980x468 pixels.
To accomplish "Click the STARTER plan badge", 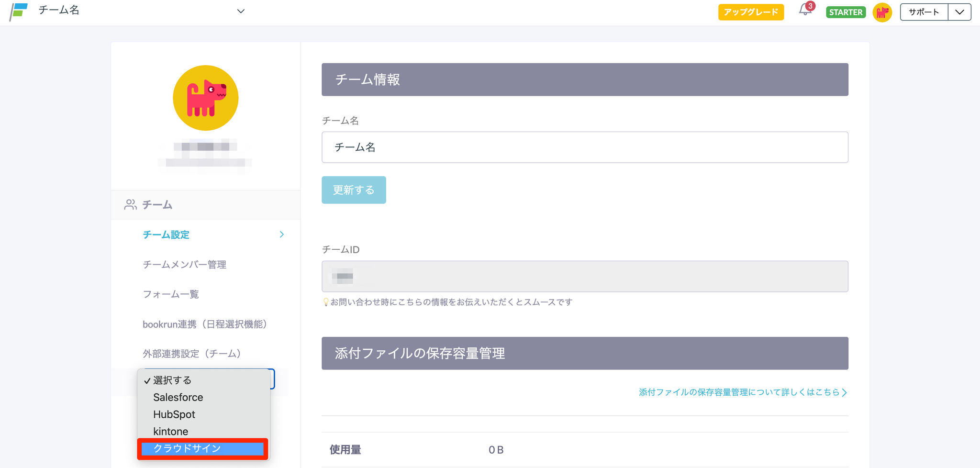I will [x=846, y=12].
